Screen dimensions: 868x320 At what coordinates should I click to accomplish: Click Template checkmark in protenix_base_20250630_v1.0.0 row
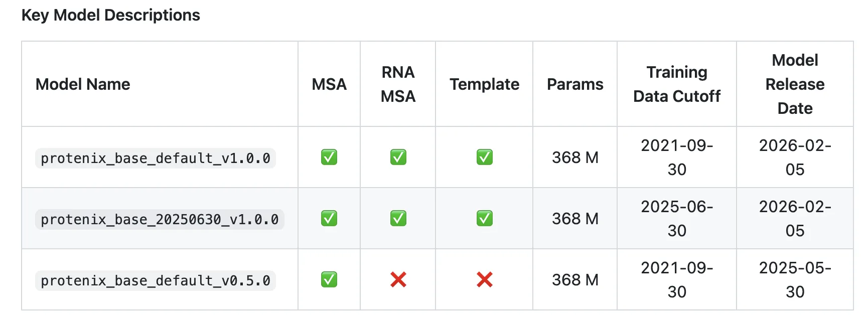click(485, 219)
